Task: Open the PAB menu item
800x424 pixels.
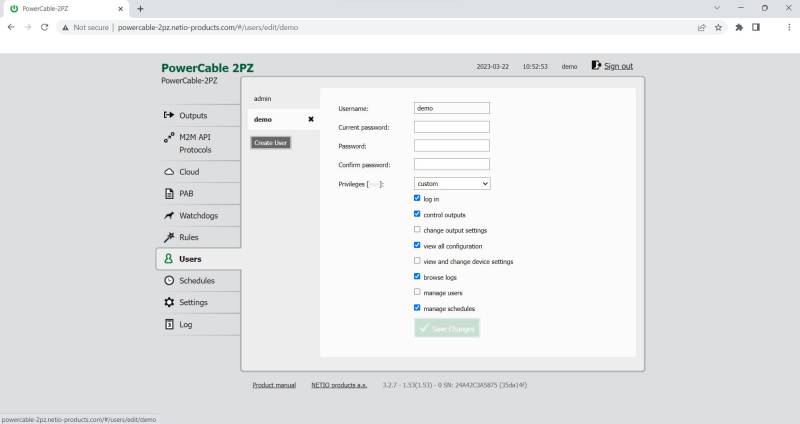Action: [x=186, y=194]
